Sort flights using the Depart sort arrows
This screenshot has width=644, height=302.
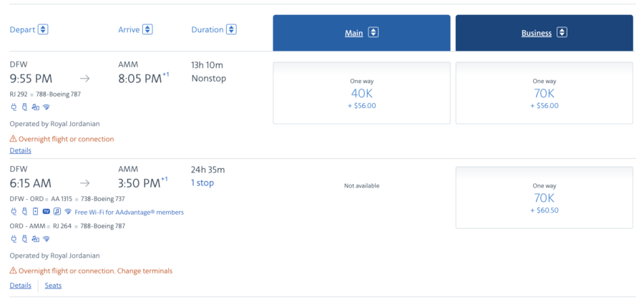pos(43,29)
